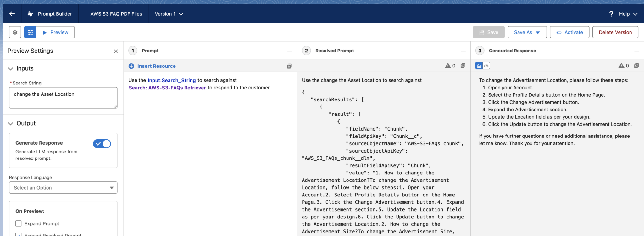Click the Search: AWS-S3-FAQs Retriever reference
Image resolution: width=644 pixels, height=236 pixels.
tap(167, 88)
